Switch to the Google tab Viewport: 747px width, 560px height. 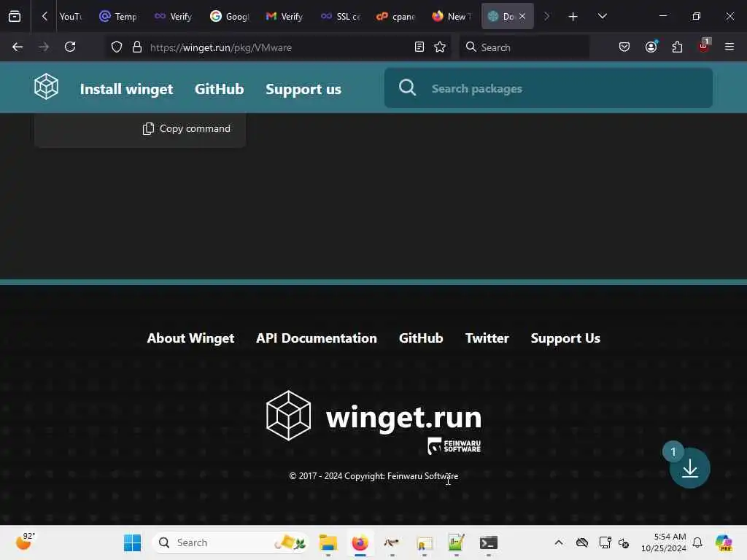pyautogui.click(x=230, y=17)
